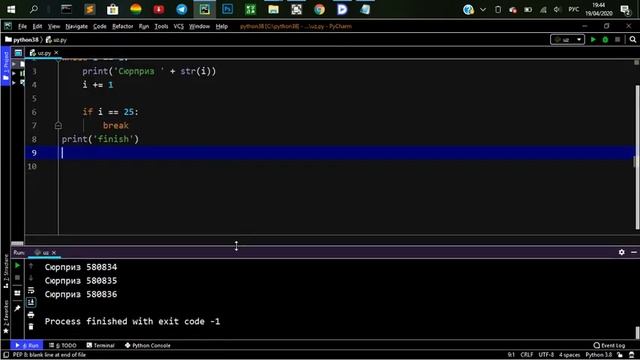The width and height of the screenshot is (640, 360).
Task: Open the Edit menu
Action: pos(37,26)
